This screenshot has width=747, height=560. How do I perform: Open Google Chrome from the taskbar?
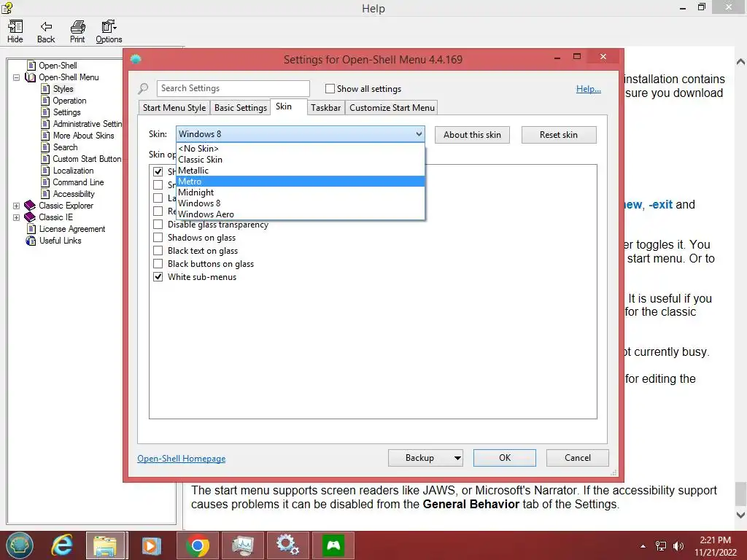click(198, 545)
